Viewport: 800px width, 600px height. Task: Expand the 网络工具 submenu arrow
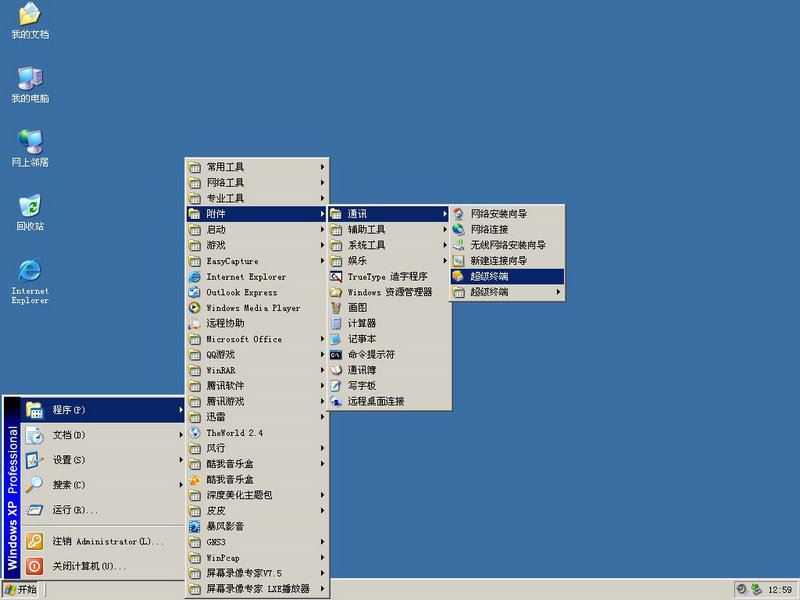pos(322,183)
